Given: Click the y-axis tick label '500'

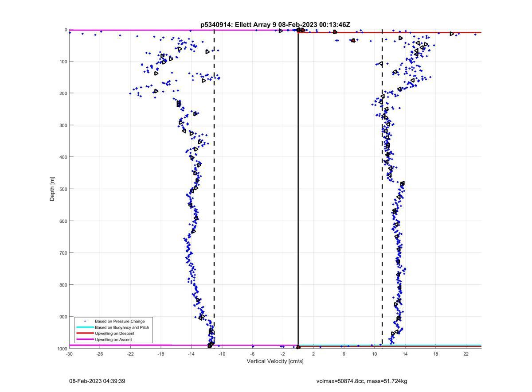Looking at the screenshot, I should 63,189.
